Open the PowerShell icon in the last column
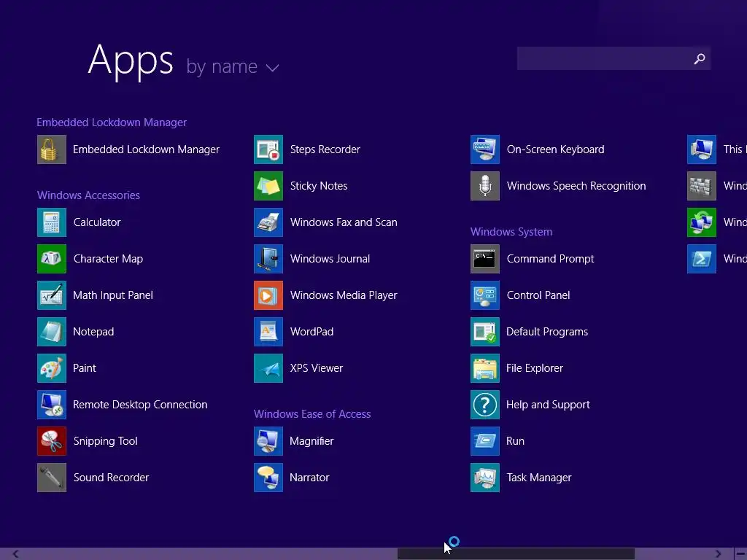747x560 pixels. coord(702,259)
